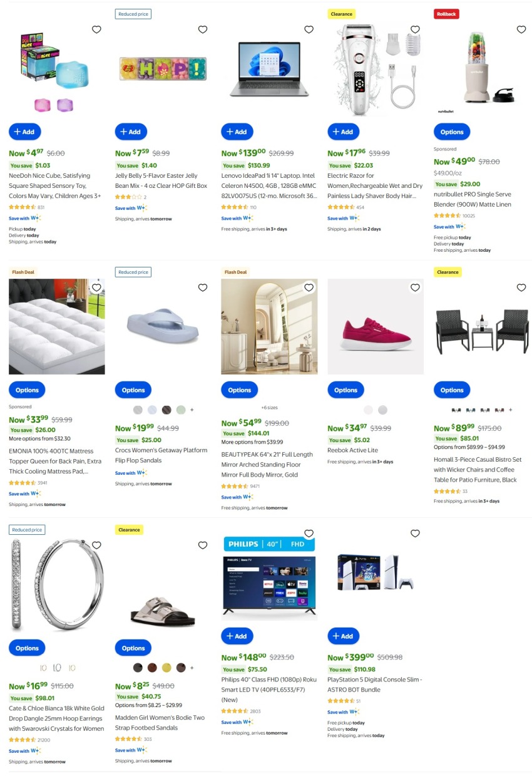Heart the Homall bistro set
532x776 pixels.
pos(521,287)
